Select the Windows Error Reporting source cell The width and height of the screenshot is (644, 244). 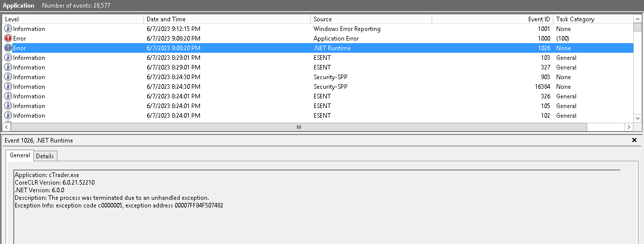pyautogui.click(x=347, y=29)
